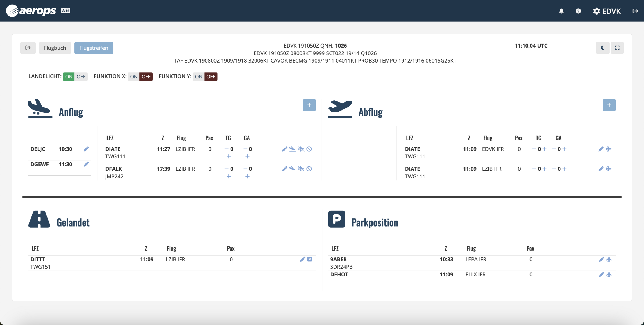Cancel DFALK JMP242 with ban icon
Image resolution: width=644 pixels, height=325 pixels.
pos(309,169)
